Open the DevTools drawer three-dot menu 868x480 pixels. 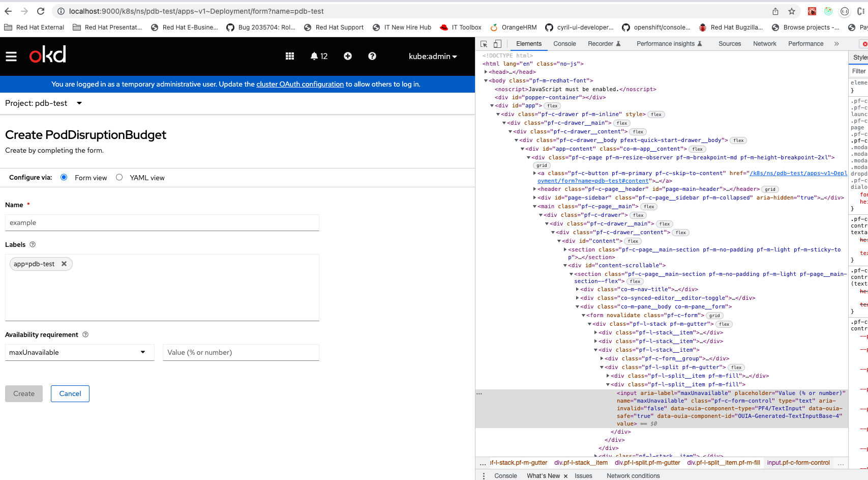(484, 476)
